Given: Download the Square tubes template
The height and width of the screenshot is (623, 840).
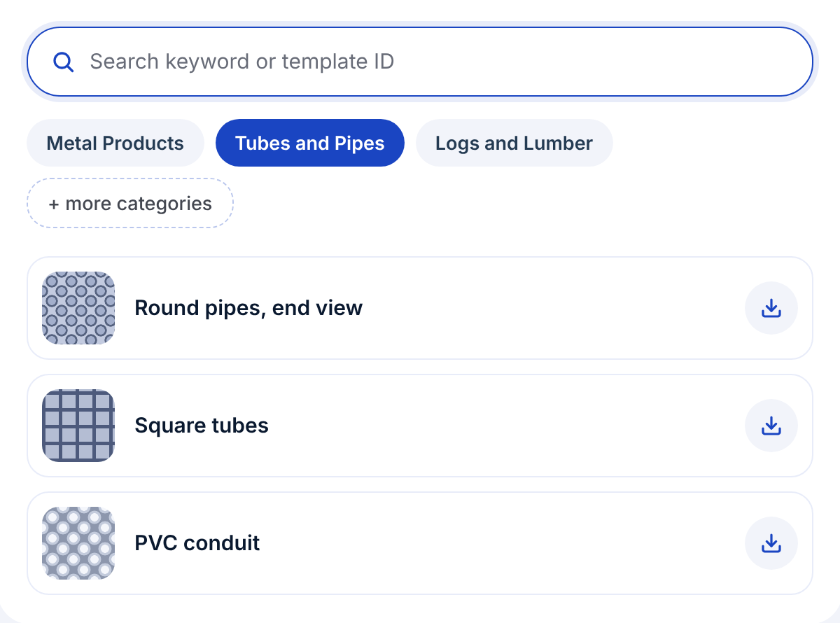Looking at the screenshot, I should 771,426.
